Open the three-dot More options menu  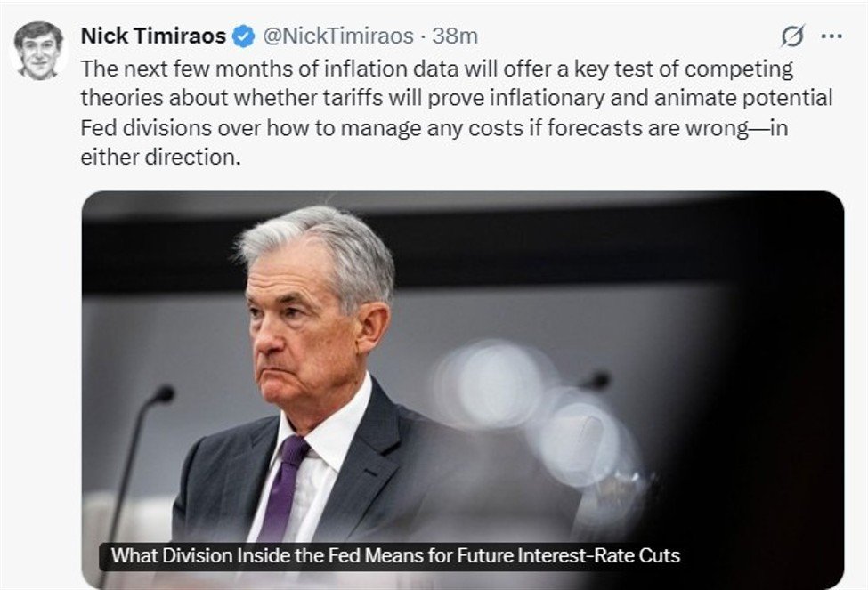tap(831, 36)
